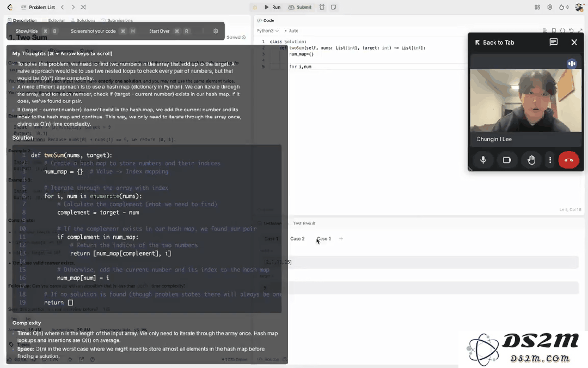588x368 pixels.
Task: Click the format code icon in editor
Action: click(x=545, y=31)
